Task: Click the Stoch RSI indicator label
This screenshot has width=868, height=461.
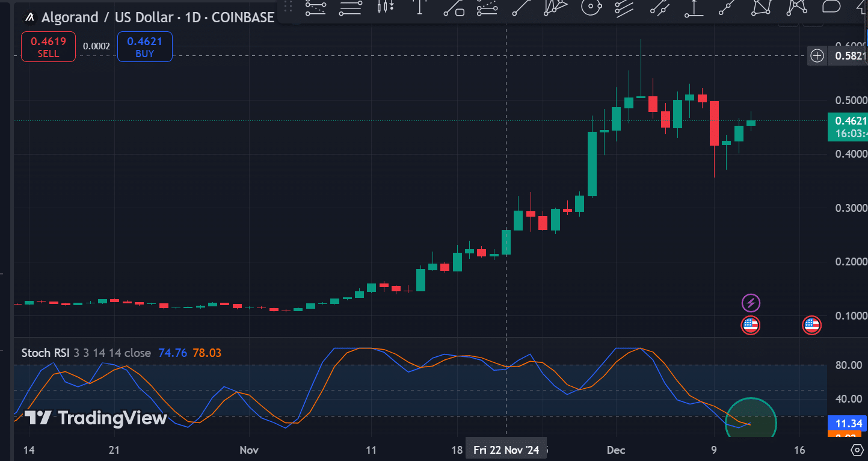Action: coord(45,353)
